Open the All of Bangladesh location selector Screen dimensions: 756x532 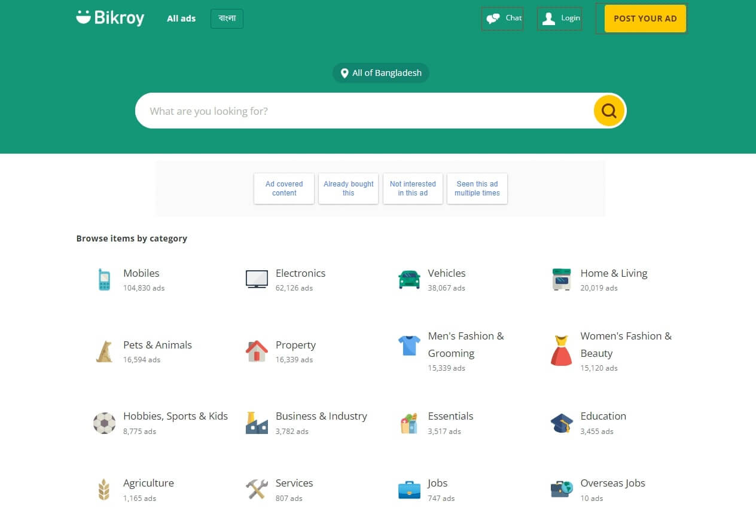click(x=381, y=73)
